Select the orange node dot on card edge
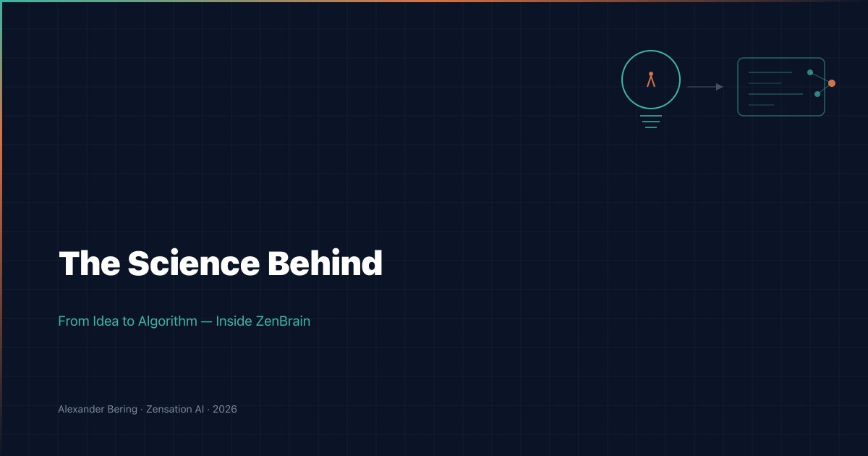 click(x=832, y=83)
